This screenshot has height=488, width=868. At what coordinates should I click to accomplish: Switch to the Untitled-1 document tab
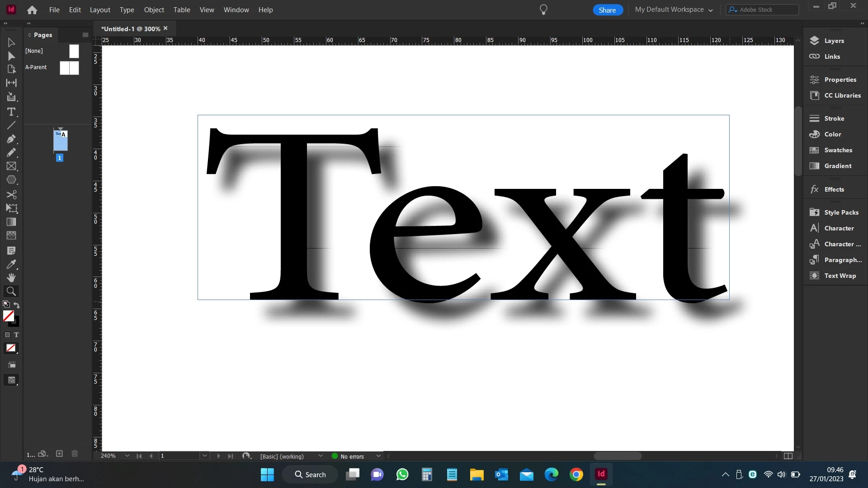click(131, 28)
